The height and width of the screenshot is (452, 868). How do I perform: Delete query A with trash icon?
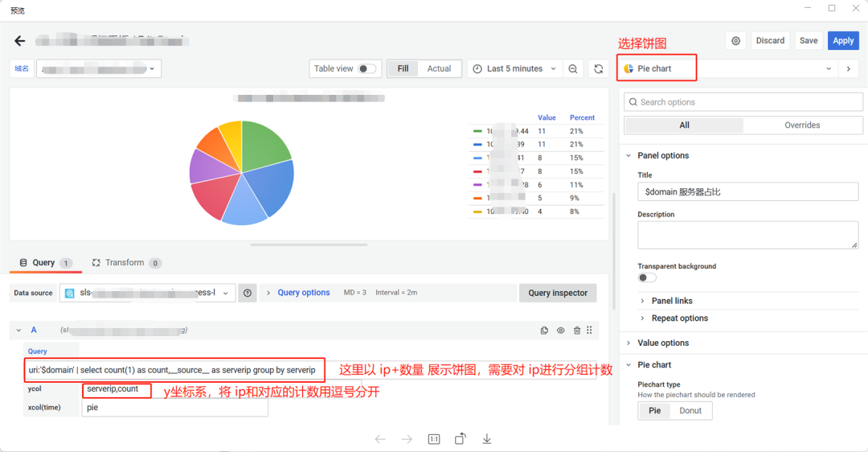577,330
